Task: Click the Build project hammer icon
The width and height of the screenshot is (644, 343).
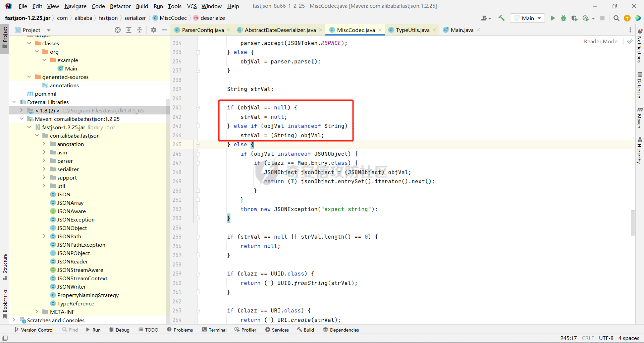Action: pos(501,18)
